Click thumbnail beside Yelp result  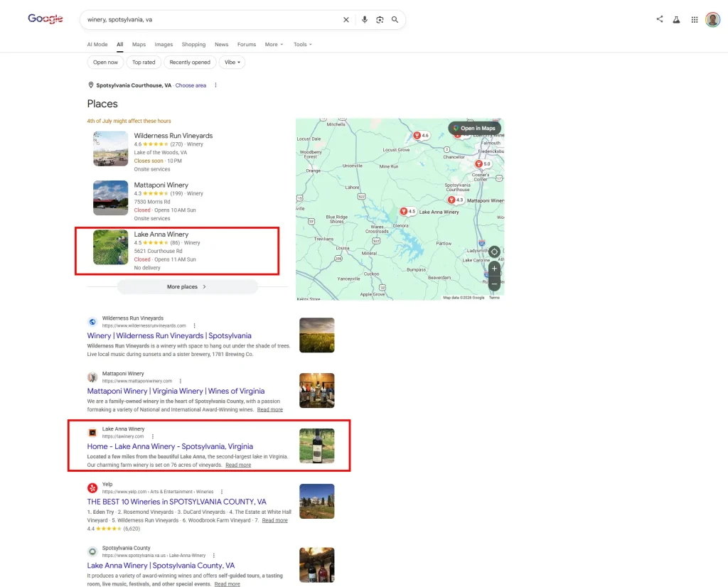[x=316, y=501]
